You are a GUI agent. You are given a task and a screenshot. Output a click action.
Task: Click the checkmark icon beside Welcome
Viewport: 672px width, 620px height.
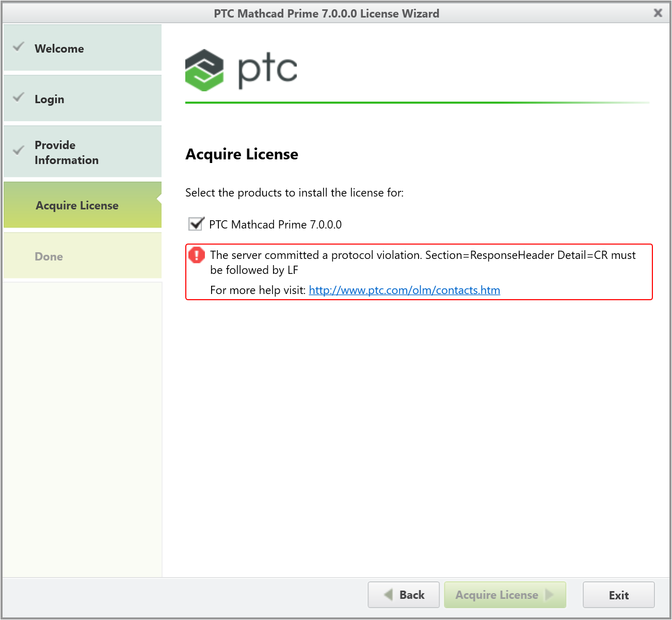[18, 46]
